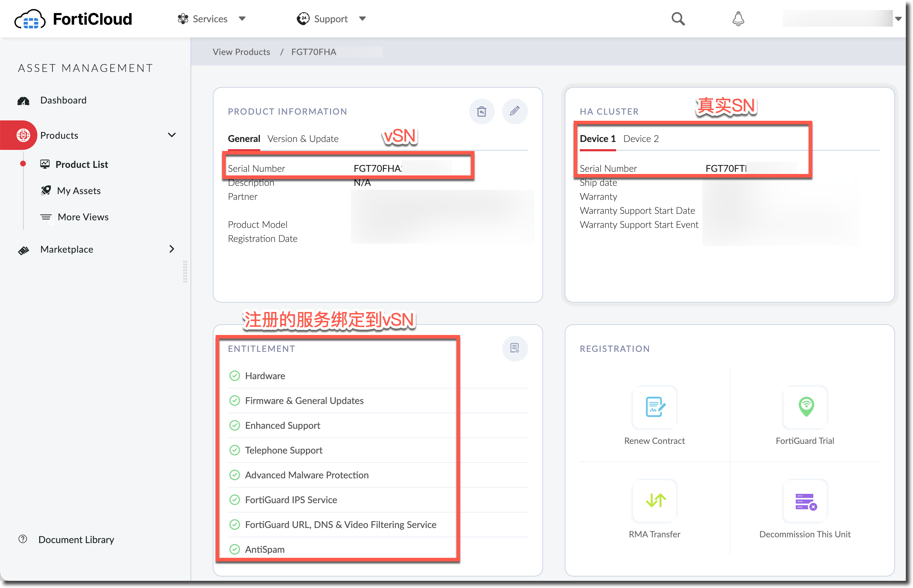
Task: Start FortiGuard Trial via its icon
Action: [805, 407]
